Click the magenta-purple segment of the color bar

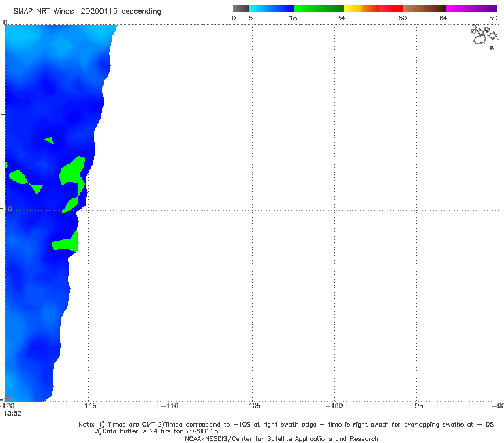471,8
